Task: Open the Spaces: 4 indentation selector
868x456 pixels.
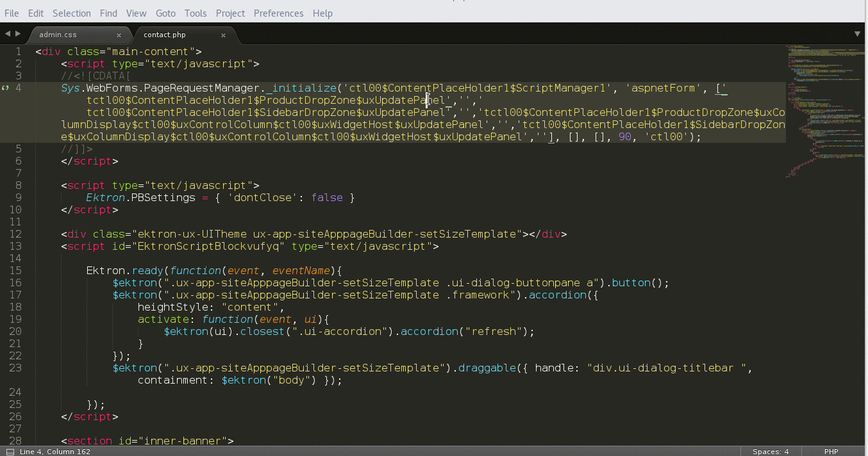Action: [x=771, y=452]
